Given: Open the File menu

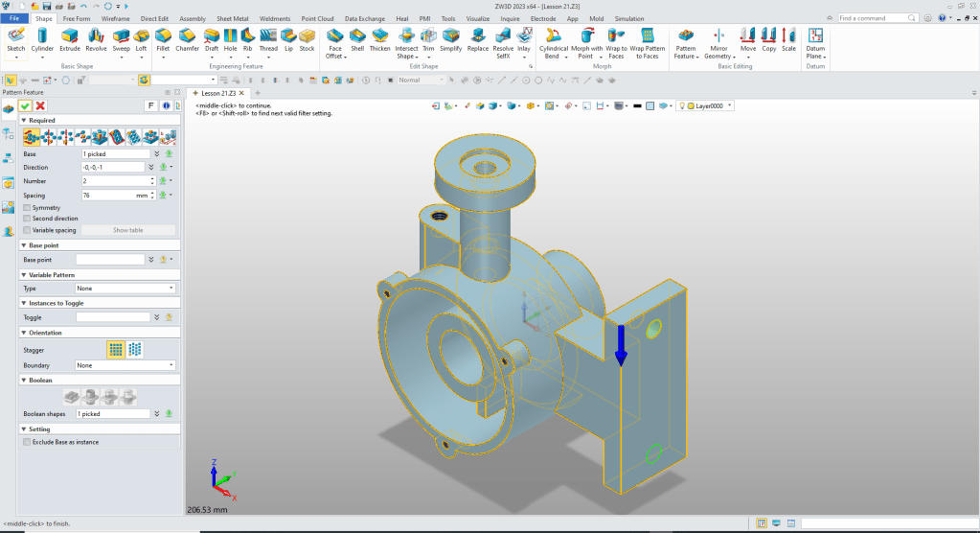Looking at the screenshot, I should point(15,18).
